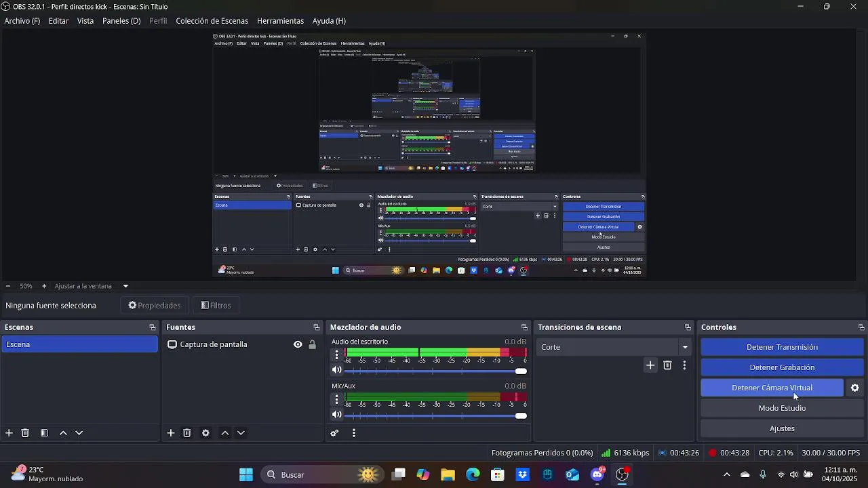Click the Windows Start button
This screenshot has width=868, height=488.
pyautogui.click(x=246, y=474)
